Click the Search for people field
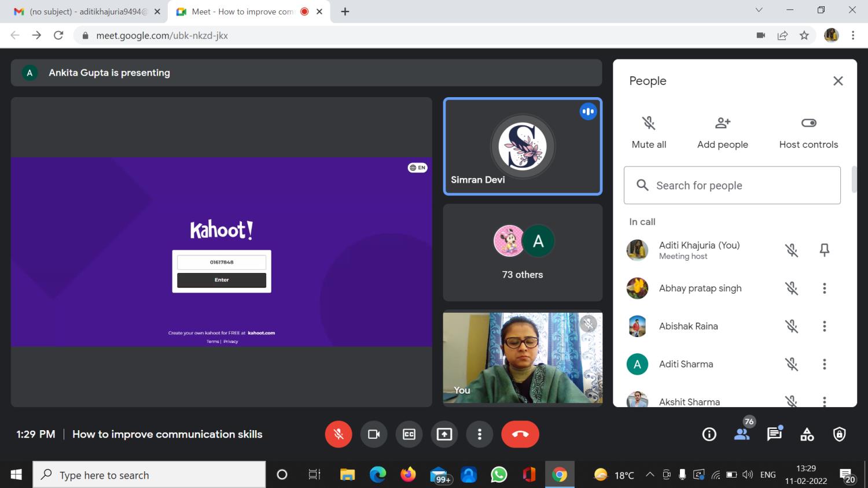868x488 pixels. pos(732,185)
